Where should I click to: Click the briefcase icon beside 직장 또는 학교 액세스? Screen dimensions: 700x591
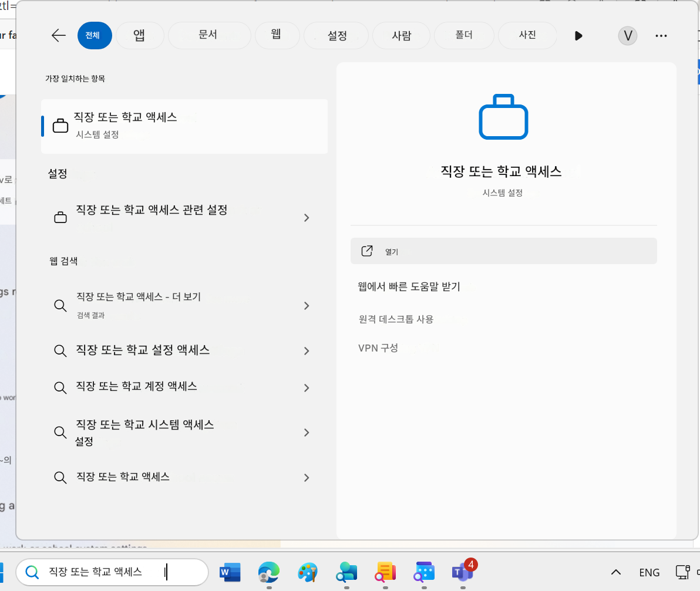[60, 125]
